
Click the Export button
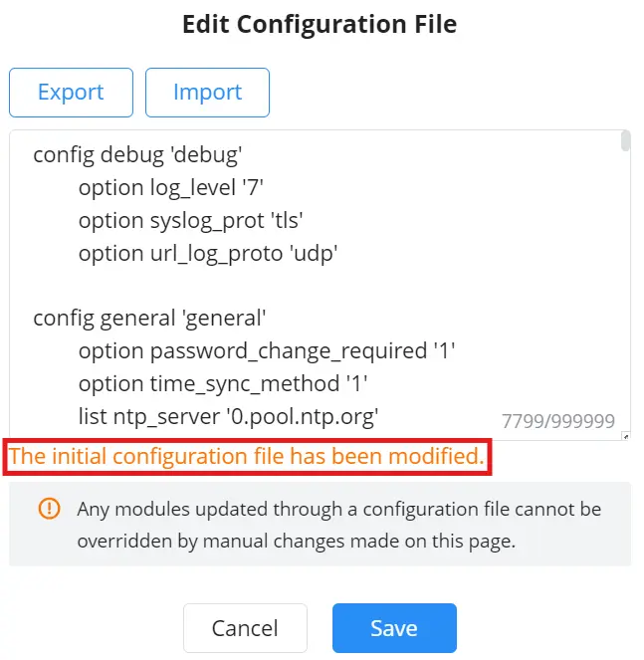tap(71, 93)
